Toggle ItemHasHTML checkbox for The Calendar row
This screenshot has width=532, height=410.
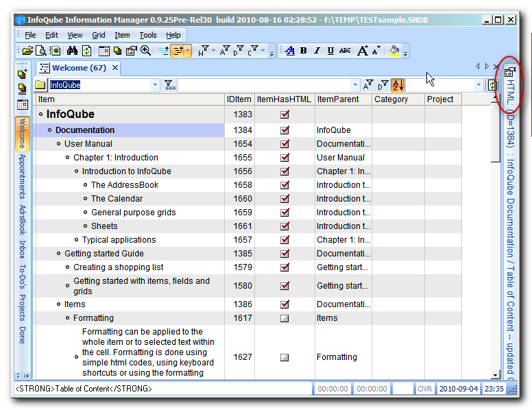point(285,199)
